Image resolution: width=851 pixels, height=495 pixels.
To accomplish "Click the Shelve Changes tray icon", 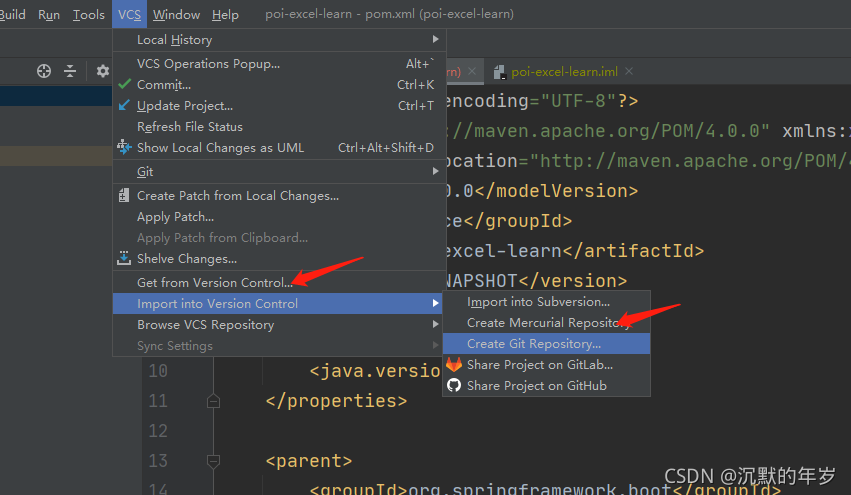I will click(x=124, y=258).
